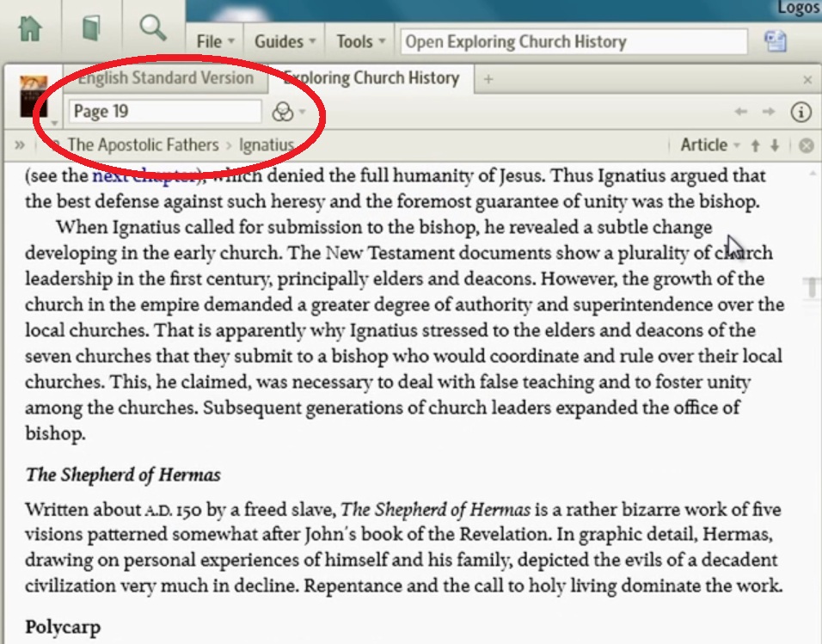Expand the visual filters dropdown arrow
The width and height of the screenshot is (822, 644).
coord(302,112)
